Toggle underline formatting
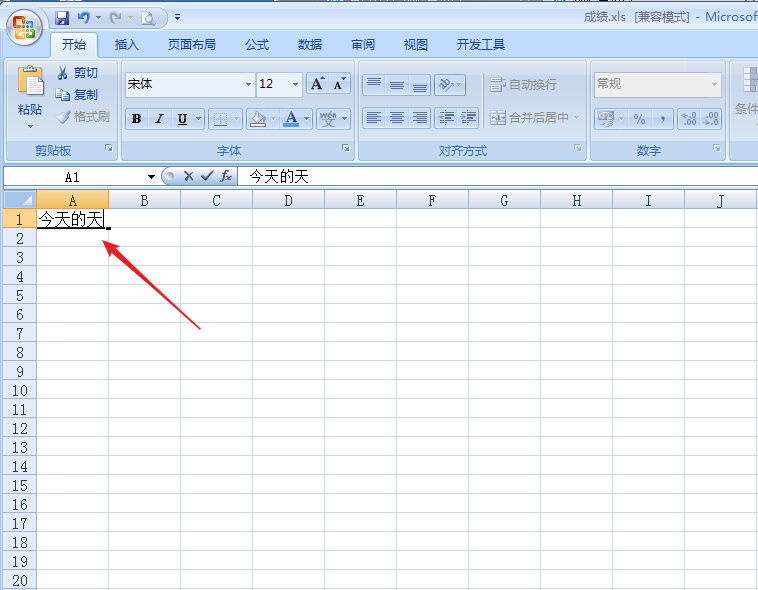Image resolution: width=758 pixels, height=590 pixels. click(x=182, y=118)
